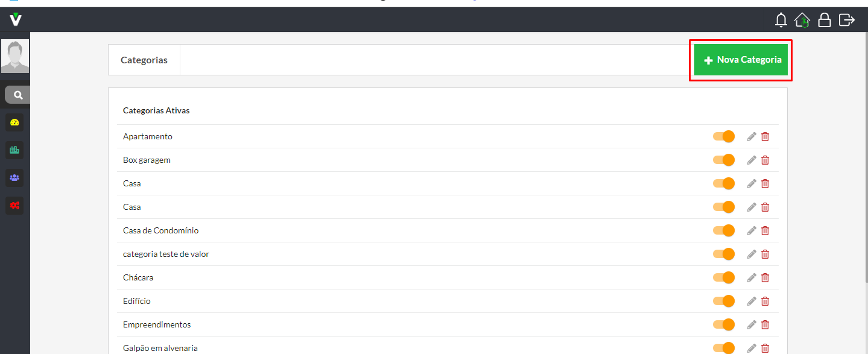Click the user avatar thumbnail
Image resolution: width=868 pixels, height=354 pixels.
click(x=15, y=56)
